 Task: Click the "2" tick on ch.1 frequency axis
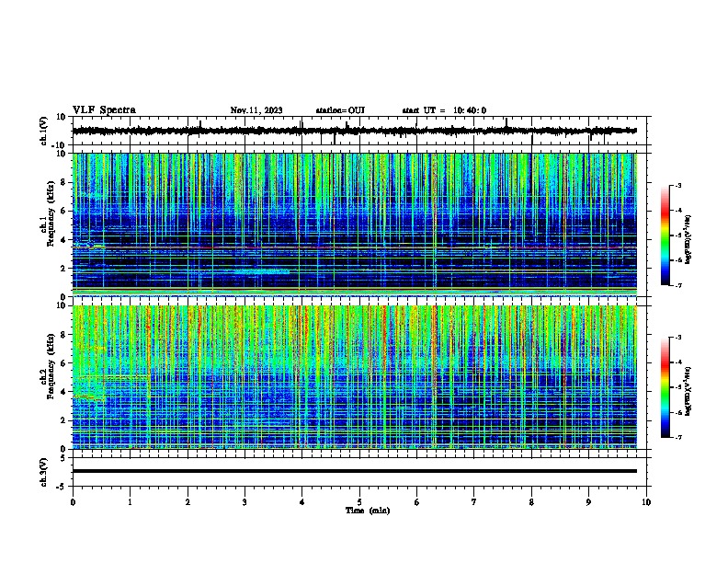coord(63,268)
